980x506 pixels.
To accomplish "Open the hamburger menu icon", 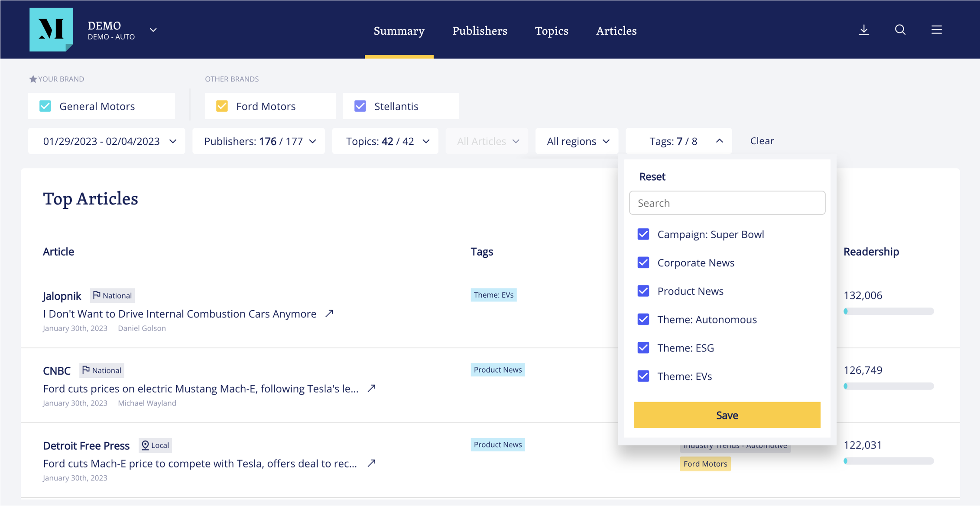I will pos(936,29).
